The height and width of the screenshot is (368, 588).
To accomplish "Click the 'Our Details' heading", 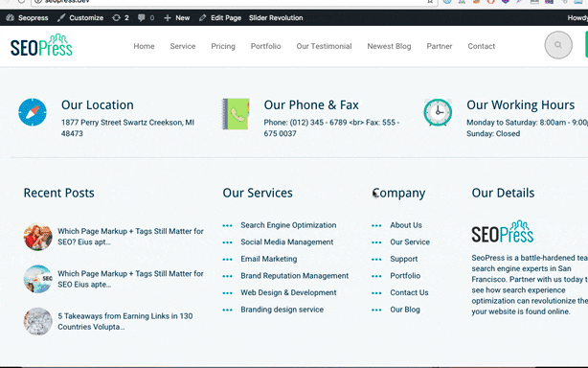I will point(503,193).
